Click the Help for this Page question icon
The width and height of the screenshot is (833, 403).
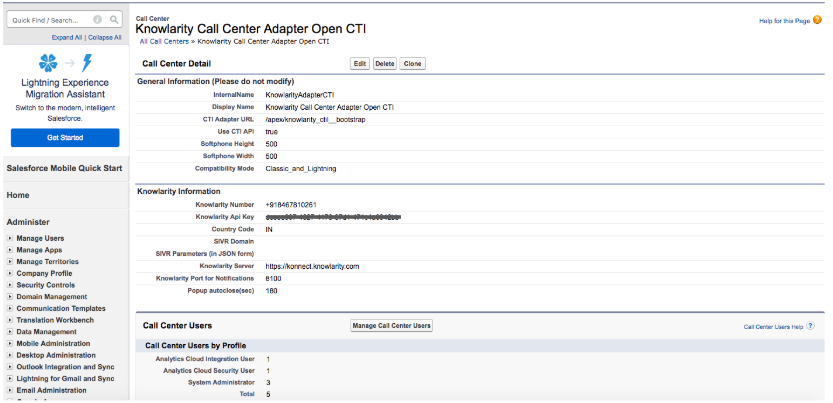[817, 20]
